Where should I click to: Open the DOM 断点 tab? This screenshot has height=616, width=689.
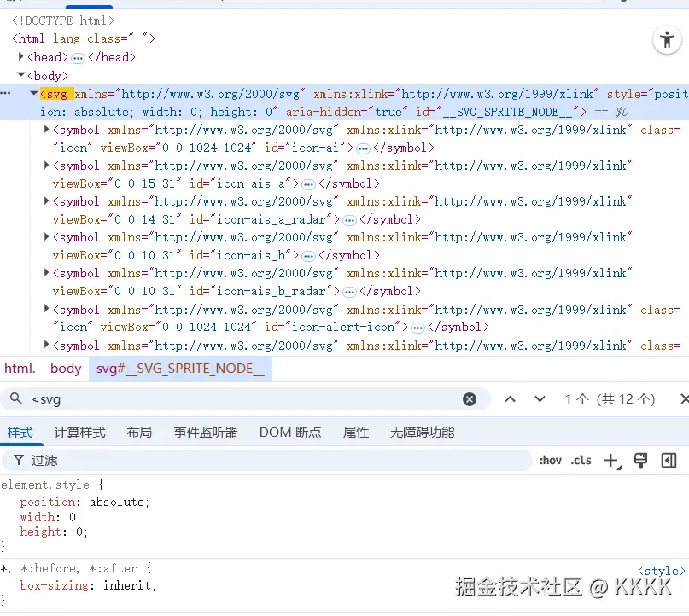pyautogui.click(x=290, y=433)
